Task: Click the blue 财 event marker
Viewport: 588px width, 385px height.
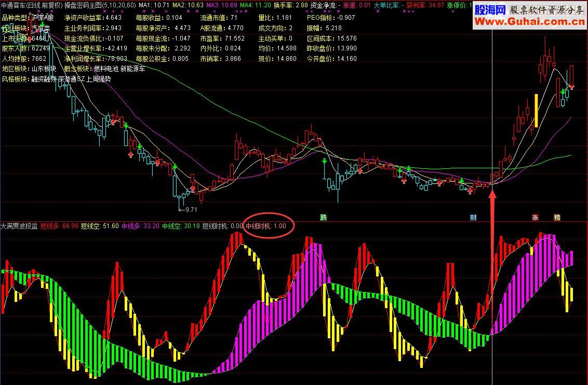Action: click(474, 217)
